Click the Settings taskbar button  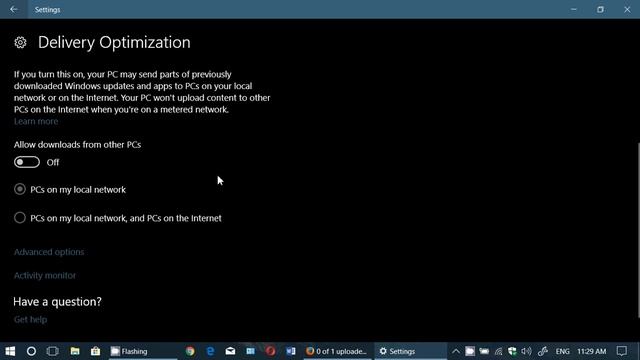pyautogui.click(x=410, y=351)
